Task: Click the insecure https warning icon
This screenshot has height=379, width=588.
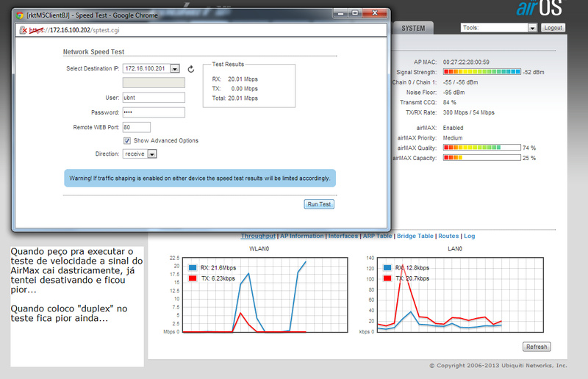Action: 24,30
